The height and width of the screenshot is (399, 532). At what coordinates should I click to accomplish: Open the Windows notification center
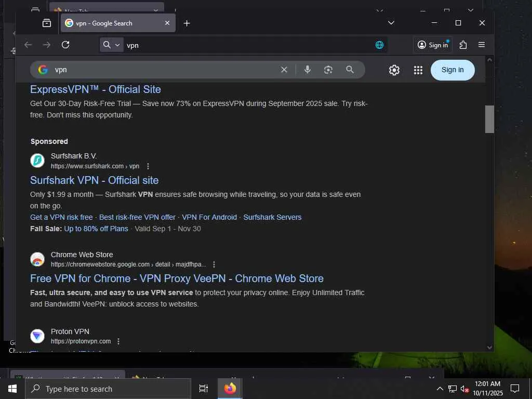click(515, 389)
